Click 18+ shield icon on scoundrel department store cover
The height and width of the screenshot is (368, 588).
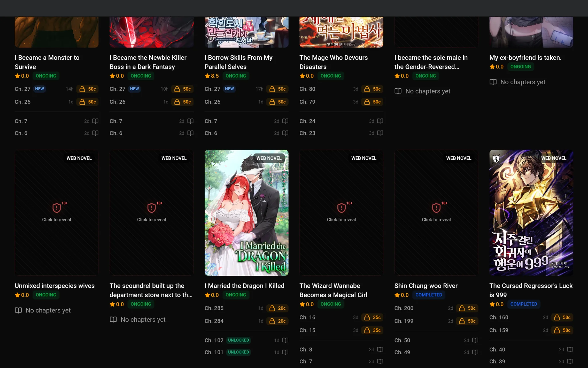click(x=152, y=208)
